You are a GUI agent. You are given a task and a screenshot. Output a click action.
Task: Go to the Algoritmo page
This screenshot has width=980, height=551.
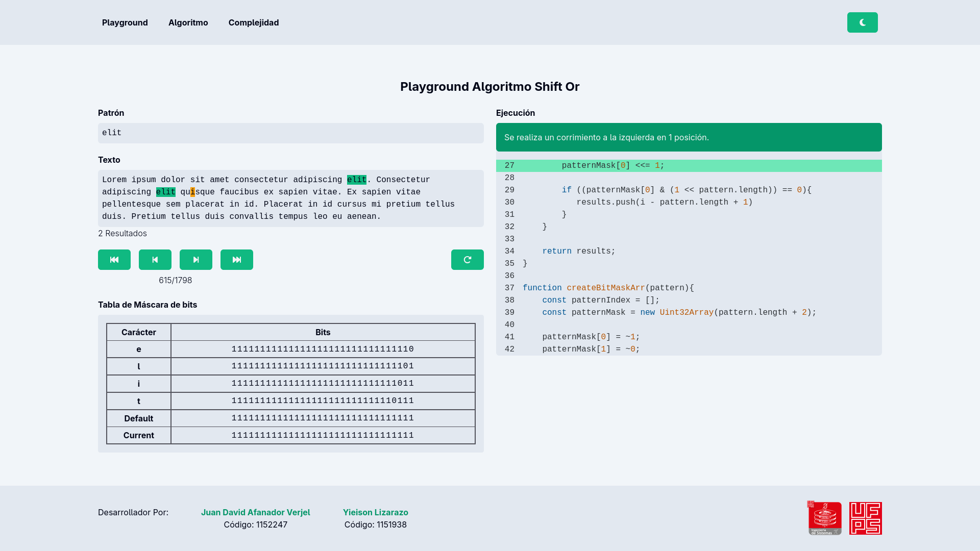point(188,22)
